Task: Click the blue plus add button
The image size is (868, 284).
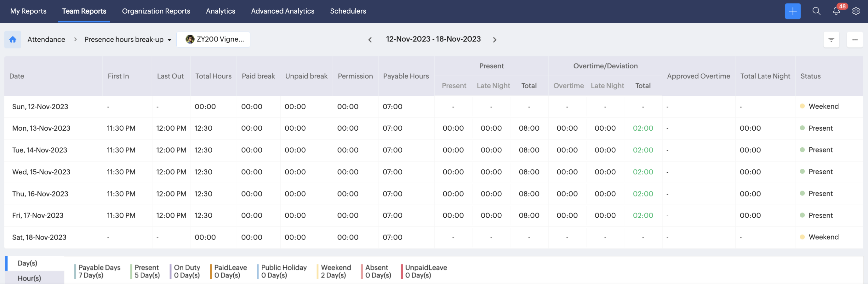Action: (x=792, y=11)
